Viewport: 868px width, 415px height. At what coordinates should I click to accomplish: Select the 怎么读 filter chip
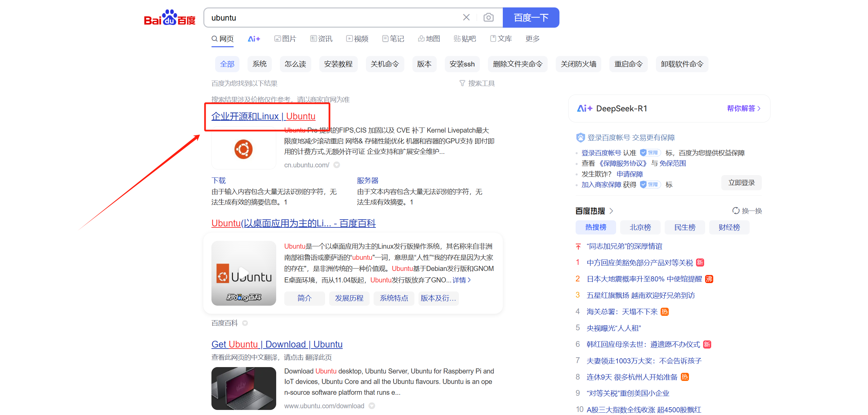(295, 64)
